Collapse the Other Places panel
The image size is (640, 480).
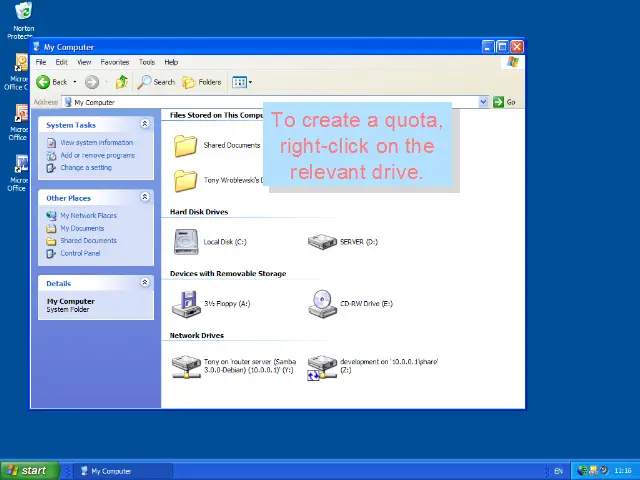pyautogui.click(x=144, y=197)
